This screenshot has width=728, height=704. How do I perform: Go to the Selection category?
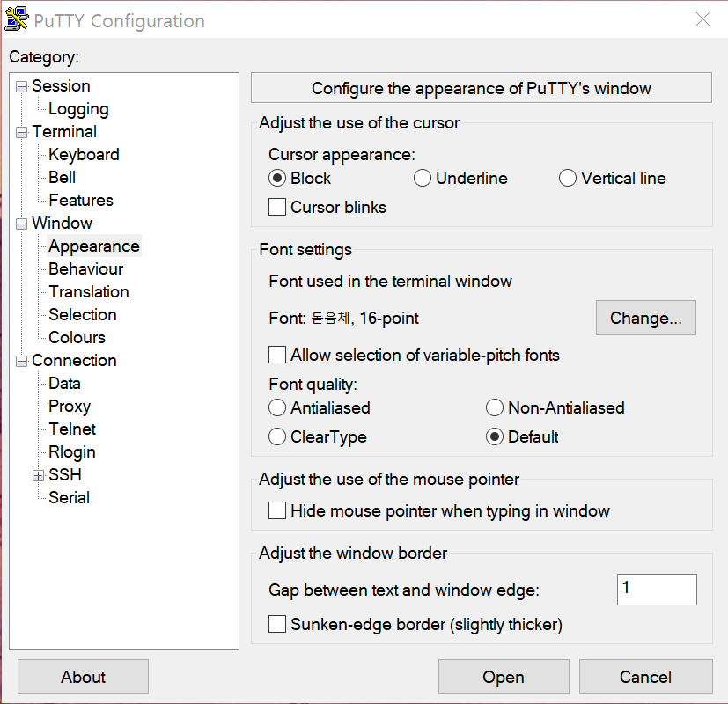[x=82, y=315]
